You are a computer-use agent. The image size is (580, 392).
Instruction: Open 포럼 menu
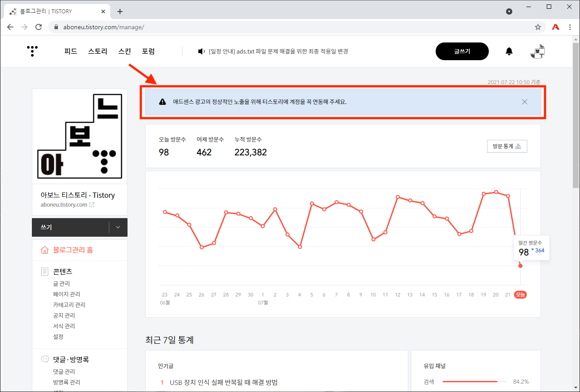tap(148, 51)
